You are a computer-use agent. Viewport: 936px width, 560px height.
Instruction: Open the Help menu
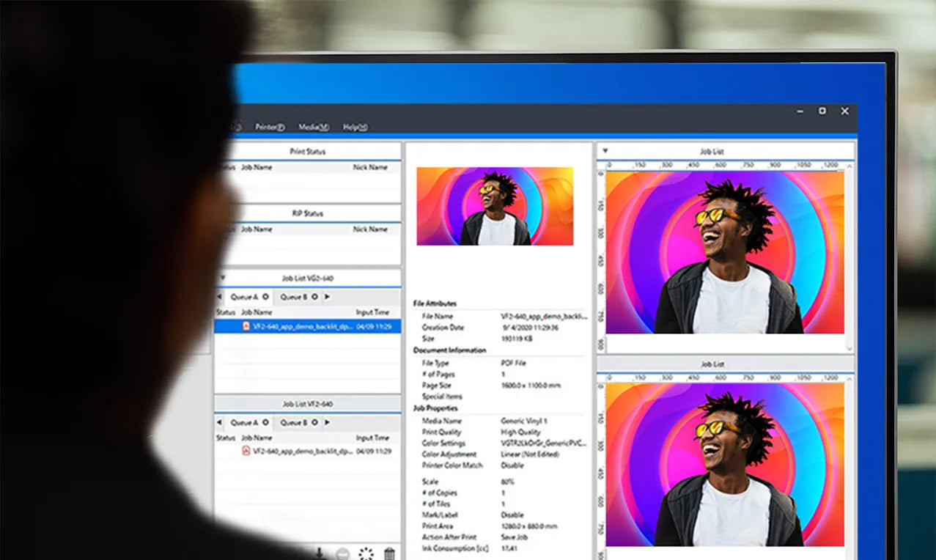(x=355, y=127)
